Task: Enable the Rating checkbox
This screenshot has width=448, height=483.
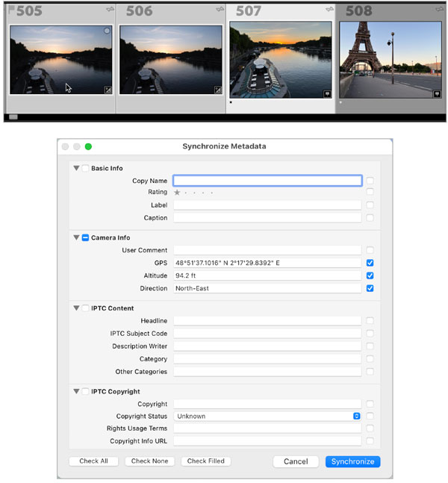Action: (x=370, y=192)
